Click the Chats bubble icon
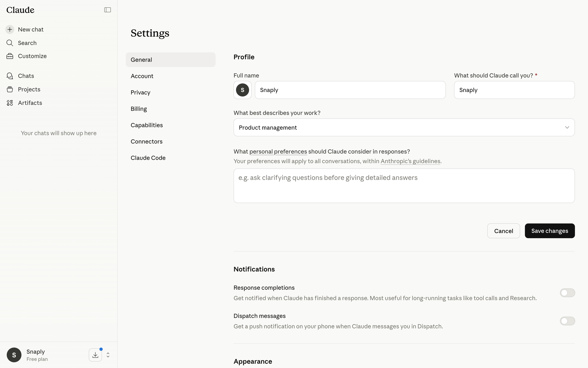The height and width of the screenshot is (368, 588). click(10, 76)
